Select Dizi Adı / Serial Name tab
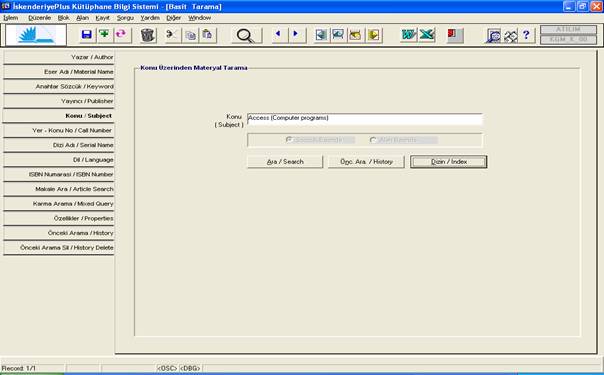Screen dimensions: 604x375 [x=59, y=145]
